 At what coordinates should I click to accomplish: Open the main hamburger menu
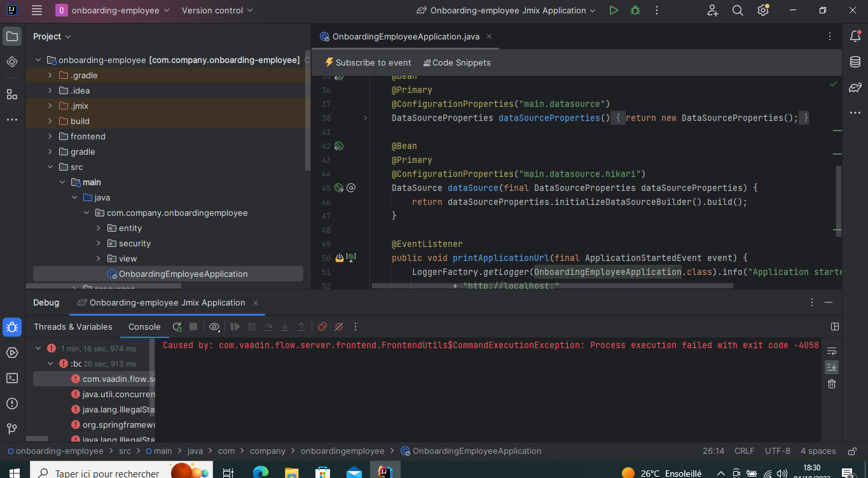click(37, 10)
